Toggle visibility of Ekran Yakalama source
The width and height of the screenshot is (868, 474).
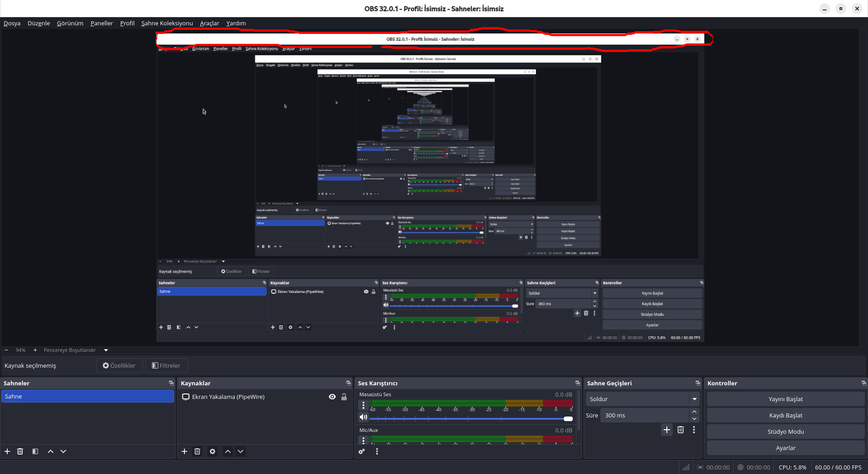click(332, 397)
